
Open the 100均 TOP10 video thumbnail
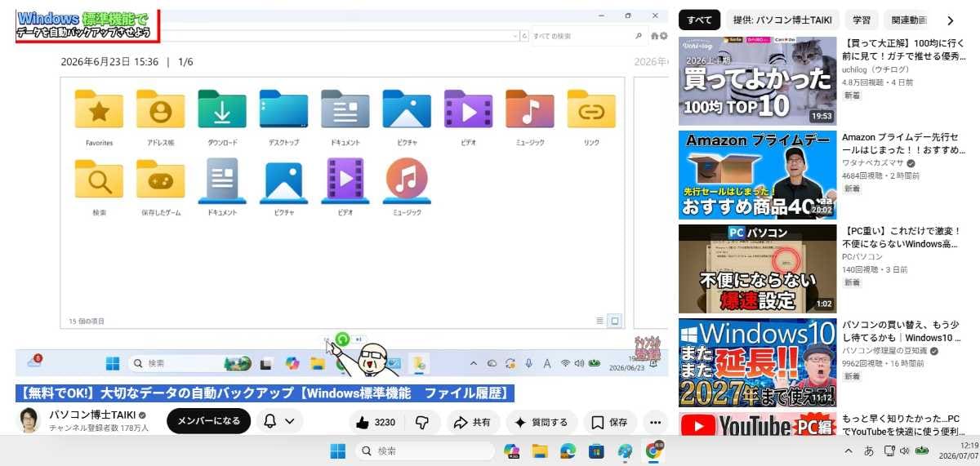pyautogui.click(x=757, y=81)
